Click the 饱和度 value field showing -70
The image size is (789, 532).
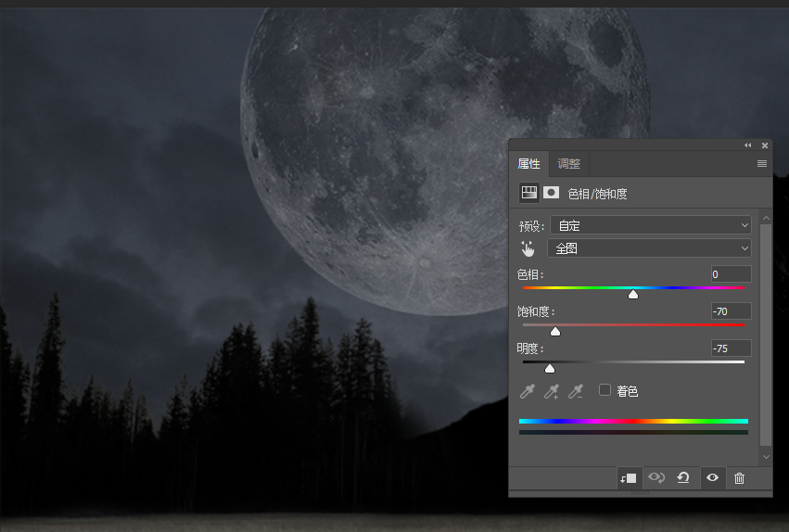732,311
